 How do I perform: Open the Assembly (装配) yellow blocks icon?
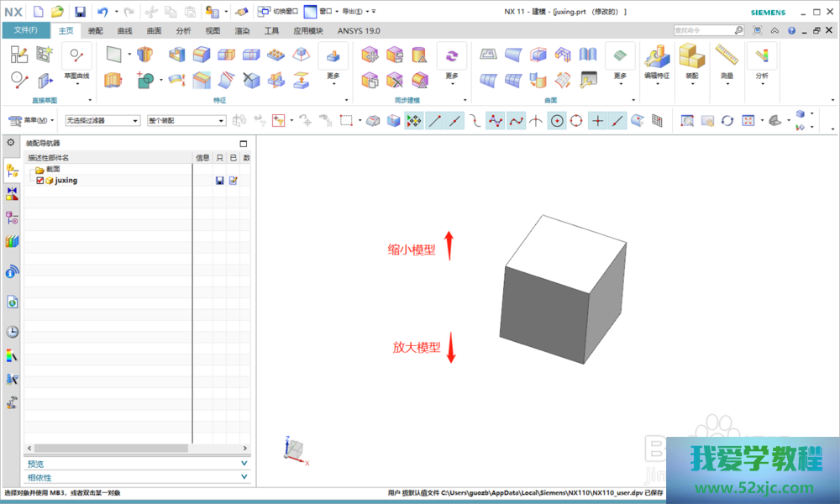click(x=691, y=57)
